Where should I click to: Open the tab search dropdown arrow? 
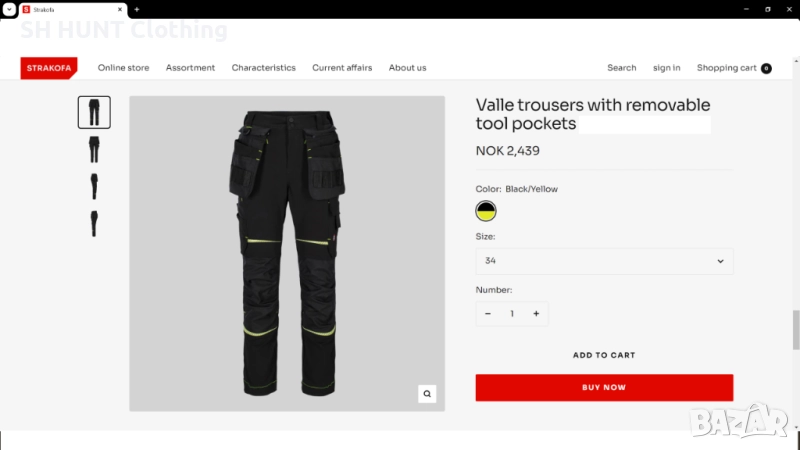[9, 9]
